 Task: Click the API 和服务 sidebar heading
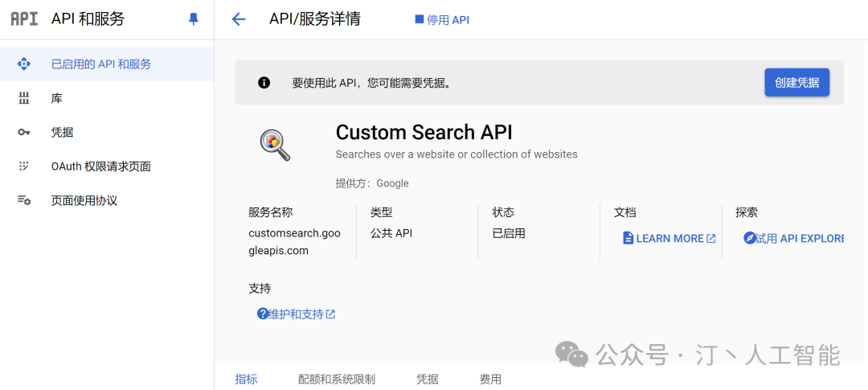(x=88, y=19)
